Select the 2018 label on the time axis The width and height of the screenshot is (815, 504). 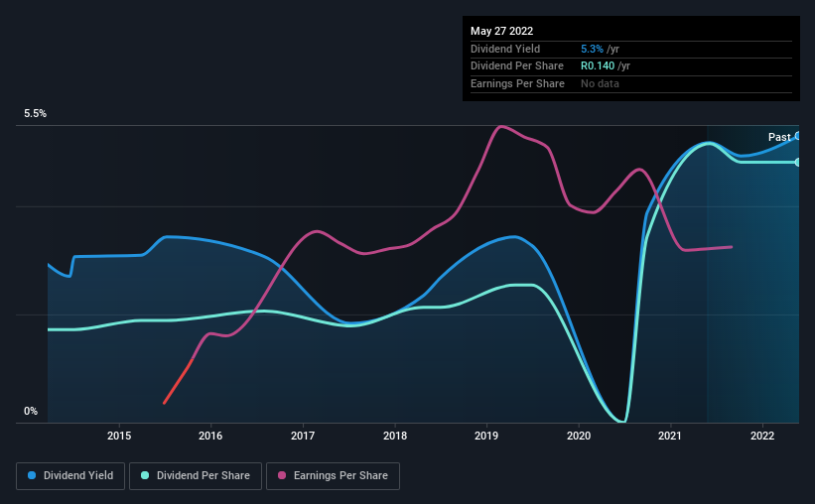coord(395,436)
